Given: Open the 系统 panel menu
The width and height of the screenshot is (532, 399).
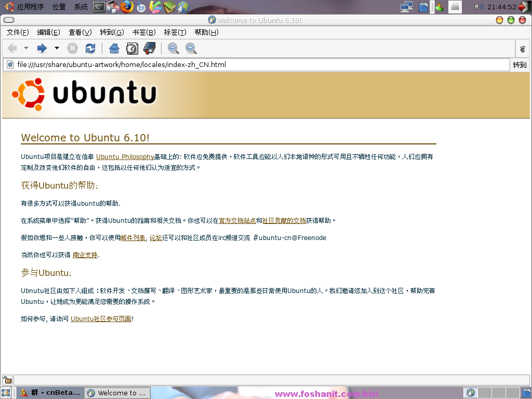Looking at the screenshot, I should click(x=81, y=7).
